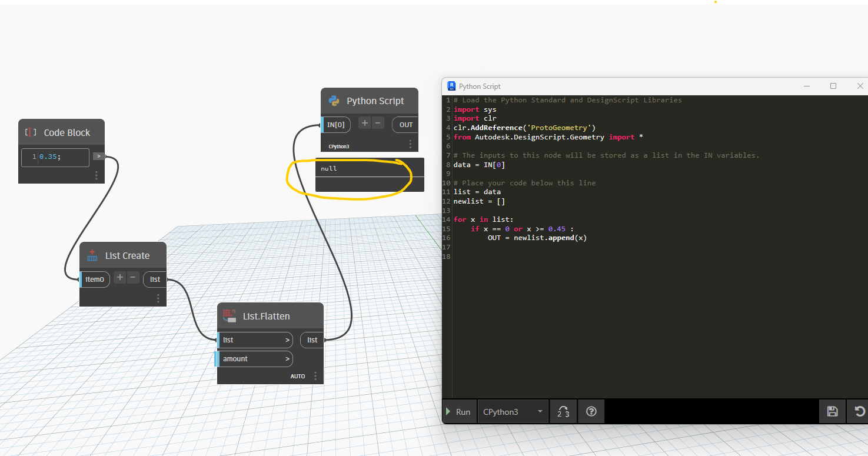Add an input port to List Create

tap(120, 277)
